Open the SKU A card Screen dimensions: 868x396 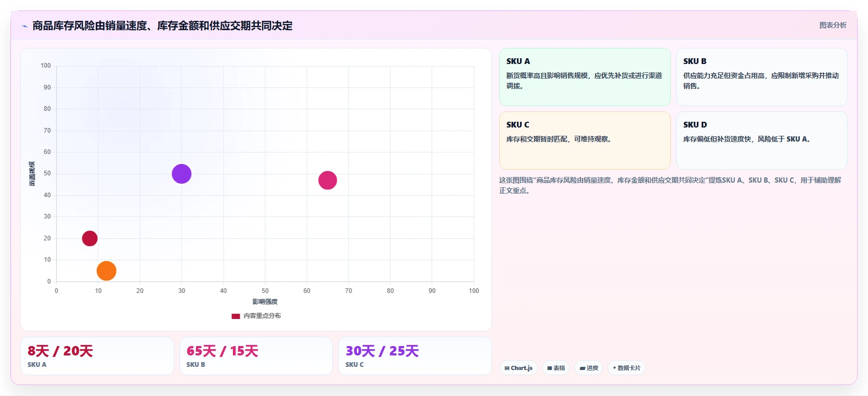[585, 77]
